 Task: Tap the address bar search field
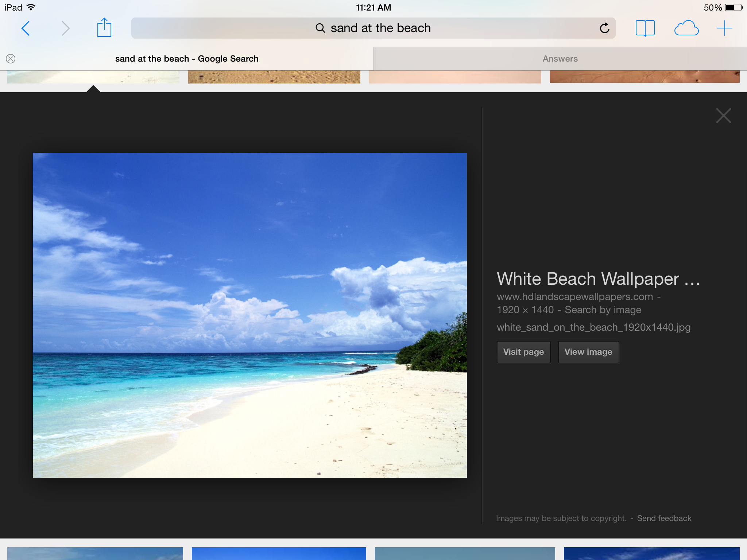tap(373, 28)
